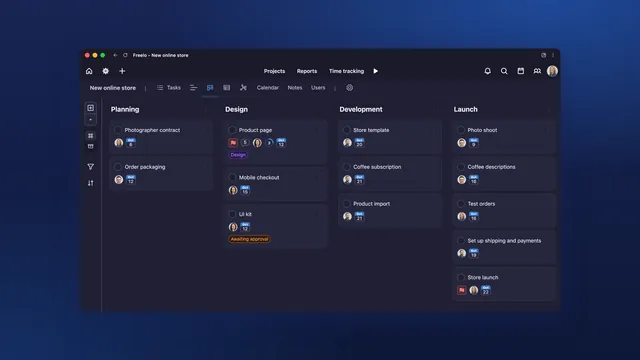Click the Design column heading
This screenshot has width=640, height=360.
(236, 109)
